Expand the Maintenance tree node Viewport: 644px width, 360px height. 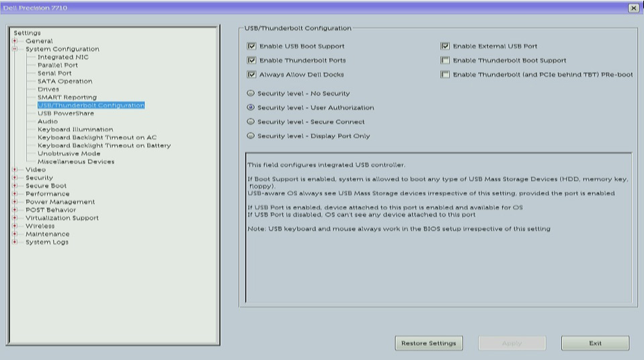click(x=14, y=234)
